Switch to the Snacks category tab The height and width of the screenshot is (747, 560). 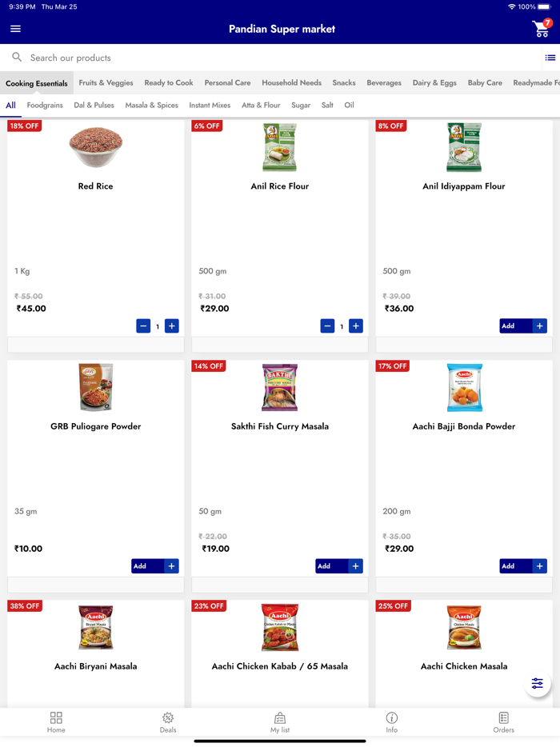[343, 82]
